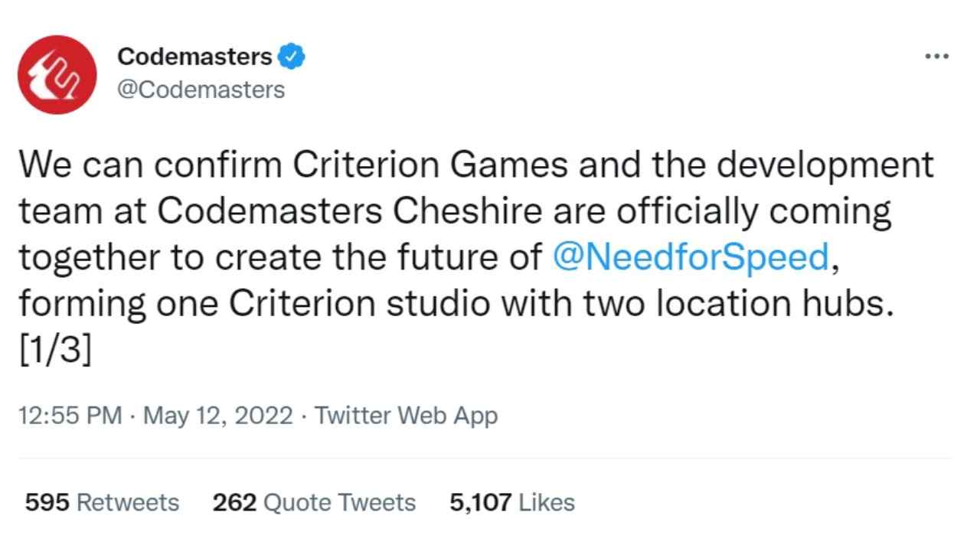
Task: Click the blue verified badge
Action: (x=291, y=57)
